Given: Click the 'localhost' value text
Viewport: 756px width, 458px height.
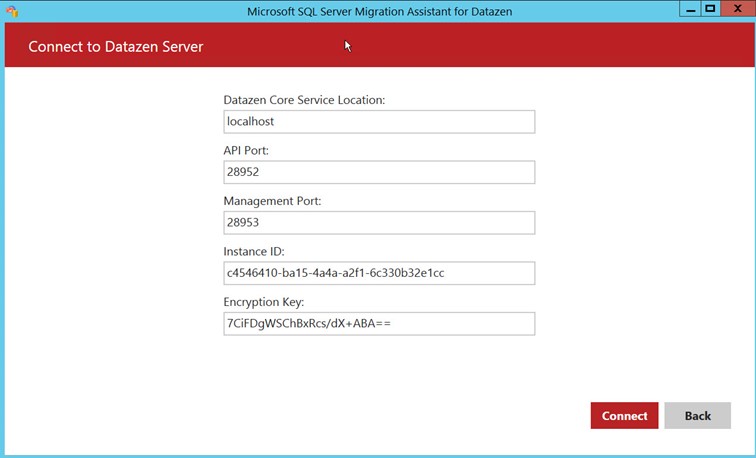Looking at the screenshot, I should pos(251,121).
